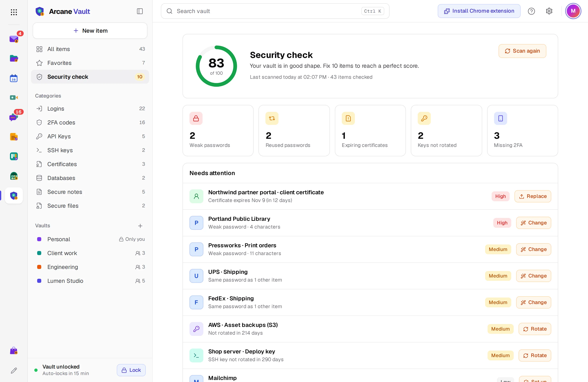Open the SSH keys category

90,150
